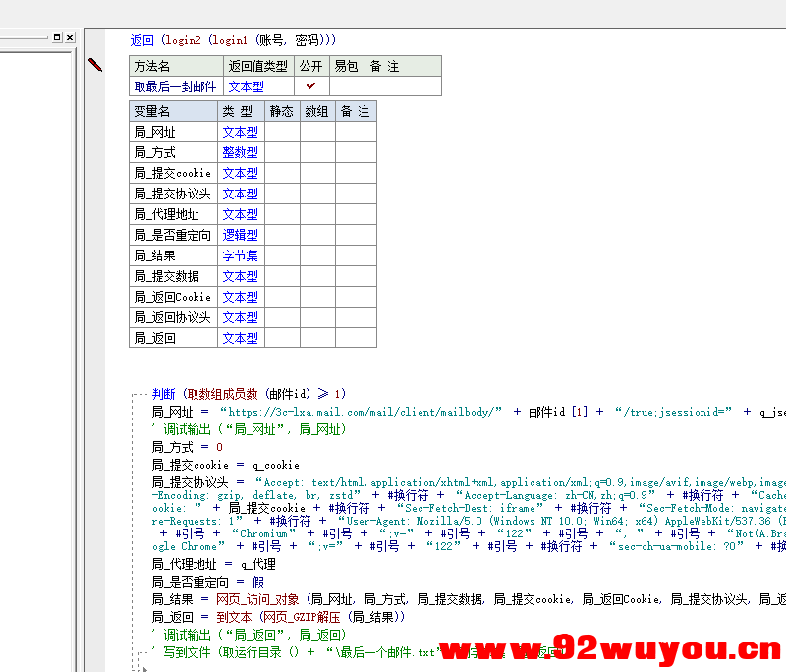Viewport: 786px width, 672px height.
Task: Open the 字节集 type cell for 局_结果
Action: point(240,255)
